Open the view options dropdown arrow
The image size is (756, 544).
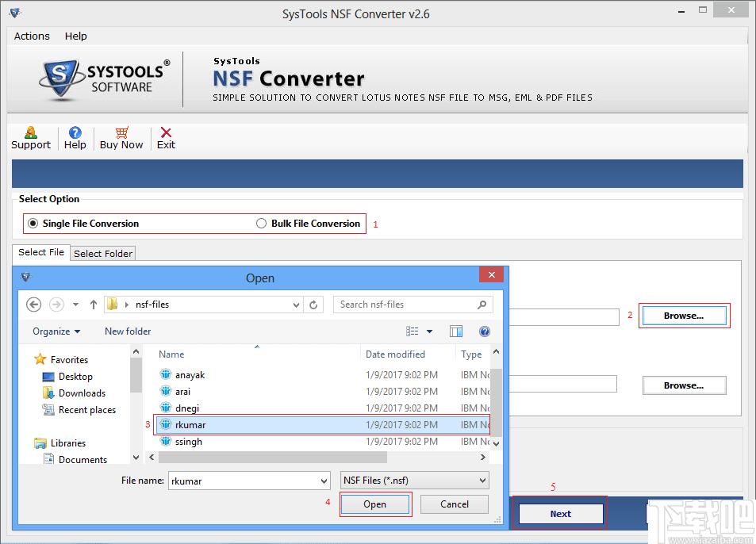click(x=430, y=331)
